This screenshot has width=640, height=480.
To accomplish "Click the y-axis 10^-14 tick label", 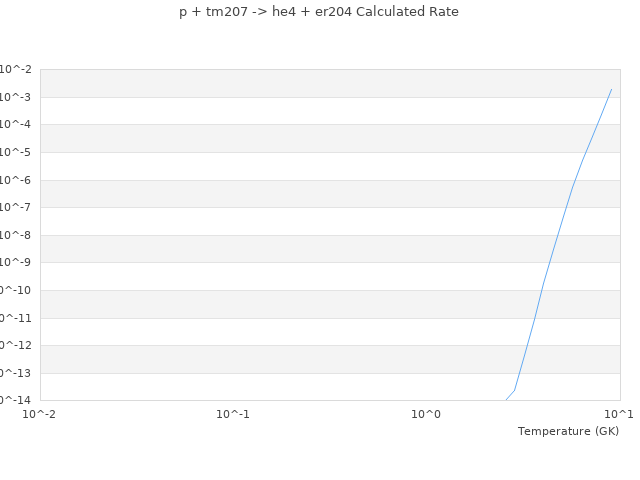I will 14,400.
